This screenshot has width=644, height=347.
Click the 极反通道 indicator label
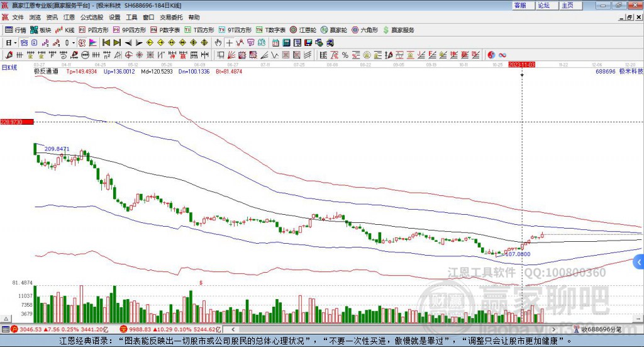point(46,71)
